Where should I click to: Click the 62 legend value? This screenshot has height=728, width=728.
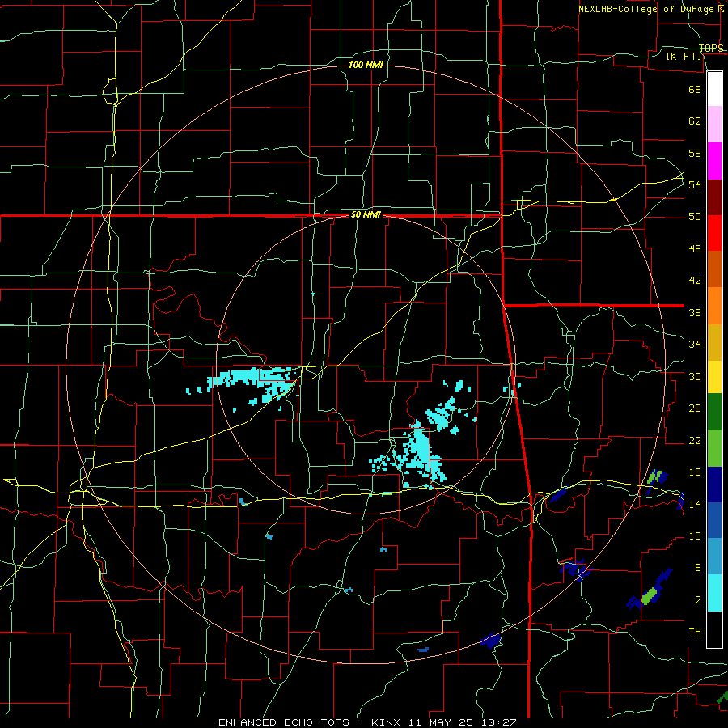[695, 121]
